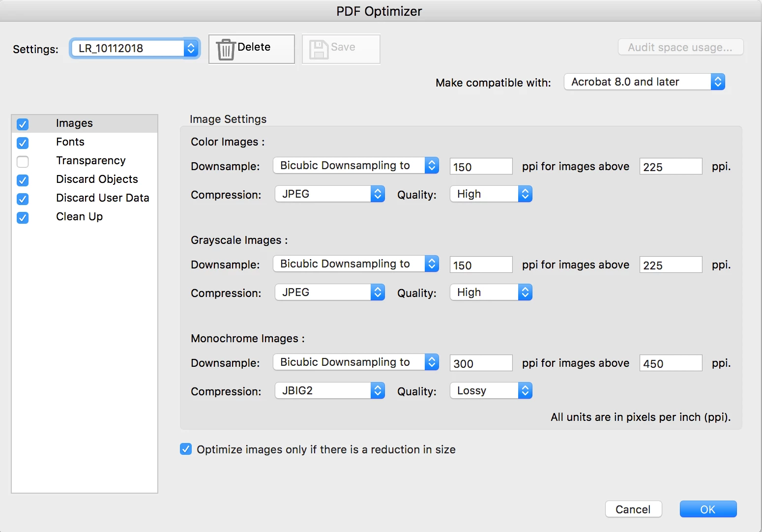
Task: Open Color Images Quality dropdown
Action: click(491, 194)
